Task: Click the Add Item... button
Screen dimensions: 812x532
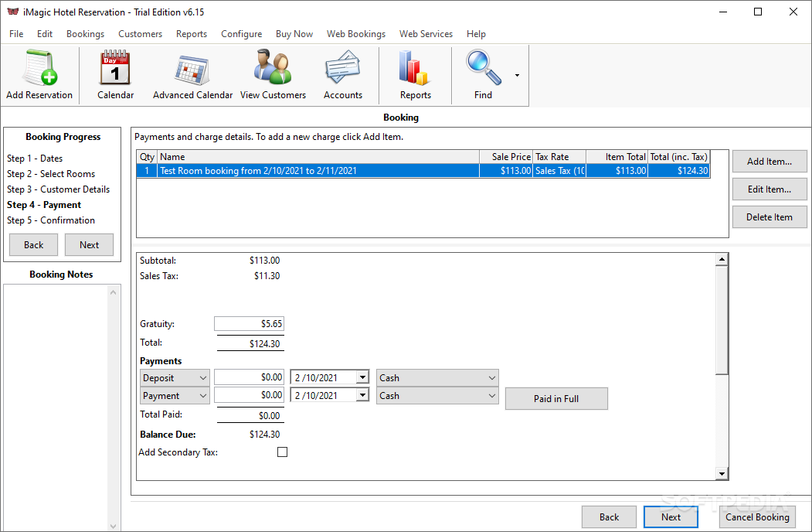Action: point(770,162)
